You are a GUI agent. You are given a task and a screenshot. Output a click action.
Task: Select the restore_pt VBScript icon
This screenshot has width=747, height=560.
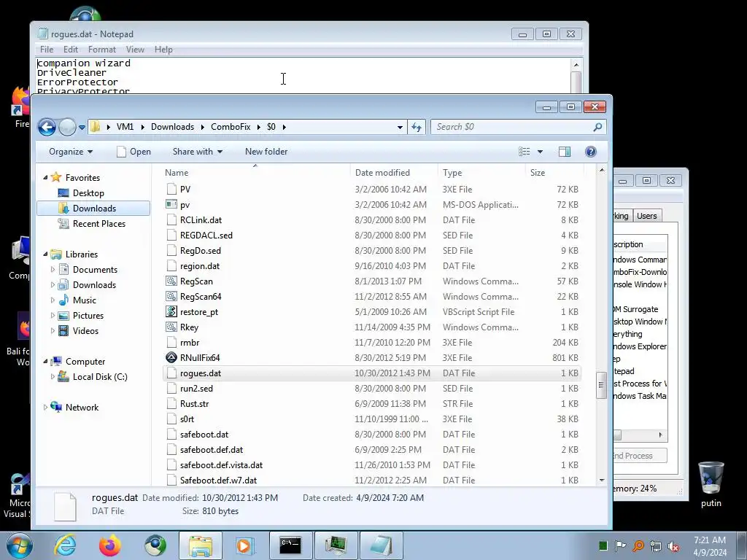pos(171,311)
